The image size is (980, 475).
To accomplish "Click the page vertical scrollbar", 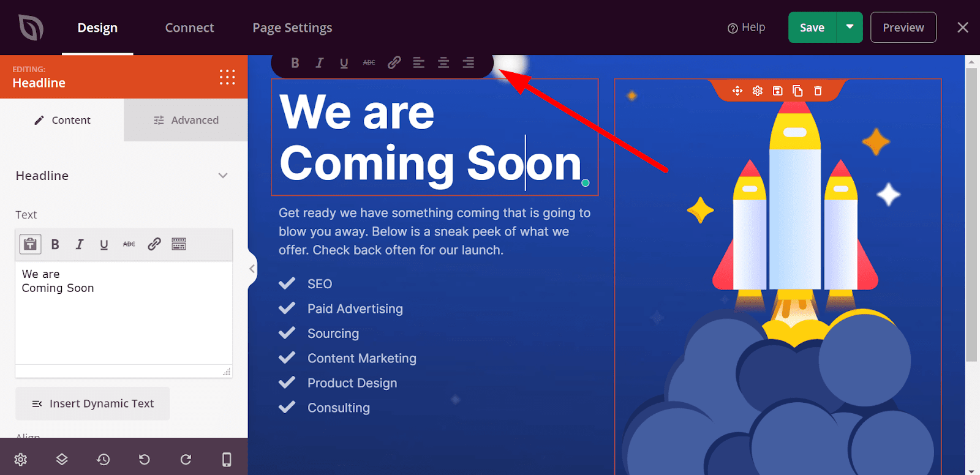I will pyautogui.click(x=971, y=214).
